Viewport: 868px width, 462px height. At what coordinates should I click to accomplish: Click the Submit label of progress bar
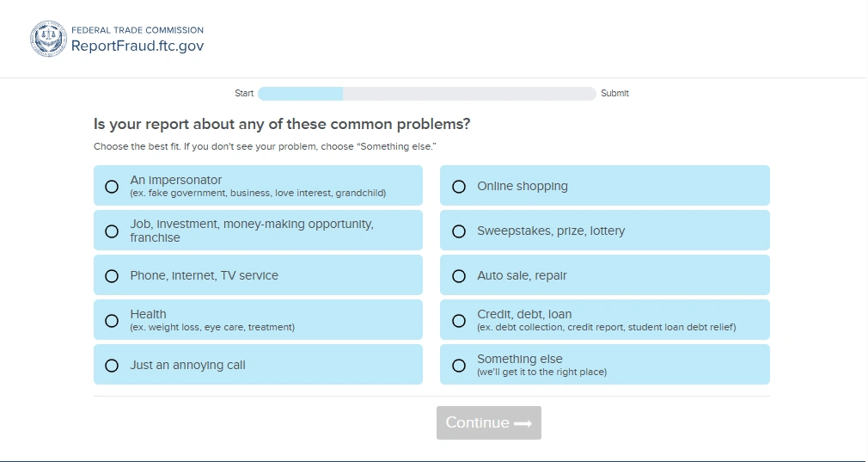point(614,94)
